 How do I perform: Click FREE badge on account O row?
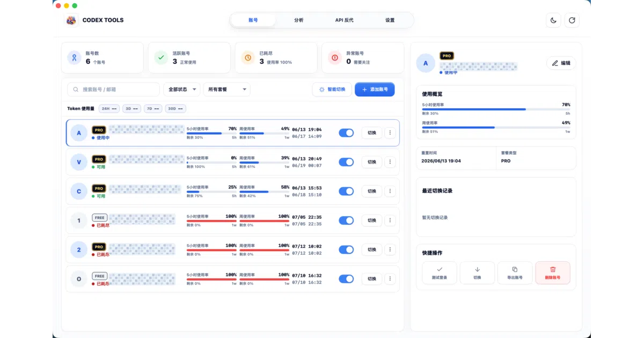[x=100, y=276]
